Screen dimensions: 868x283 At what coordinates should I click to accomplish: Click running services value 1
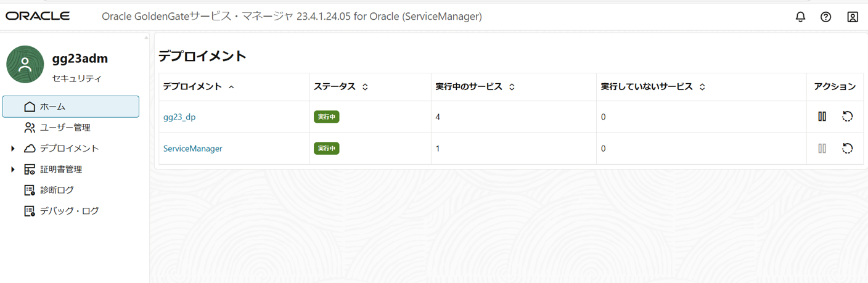tap(438, 149)
